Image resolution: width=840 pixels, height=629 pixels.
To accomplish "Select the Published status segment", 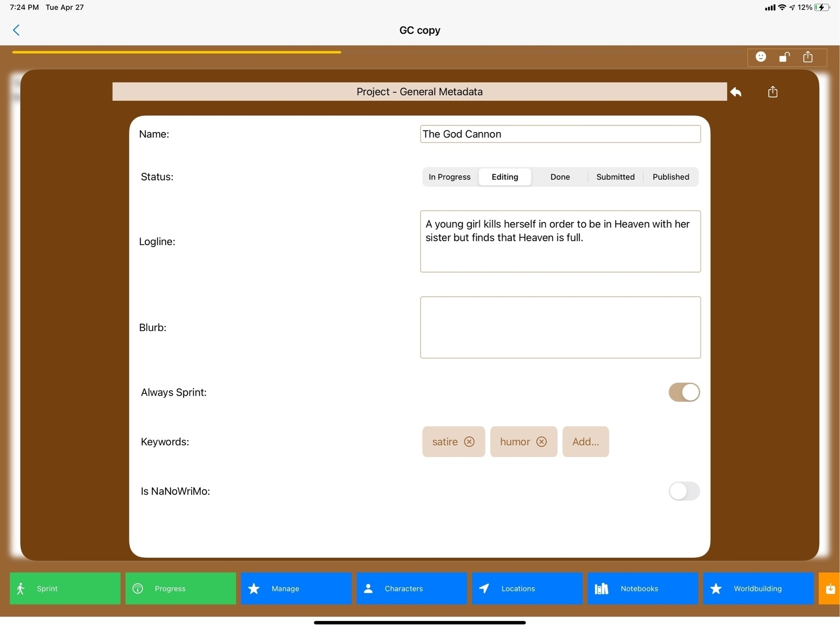I will pos(671,177).
